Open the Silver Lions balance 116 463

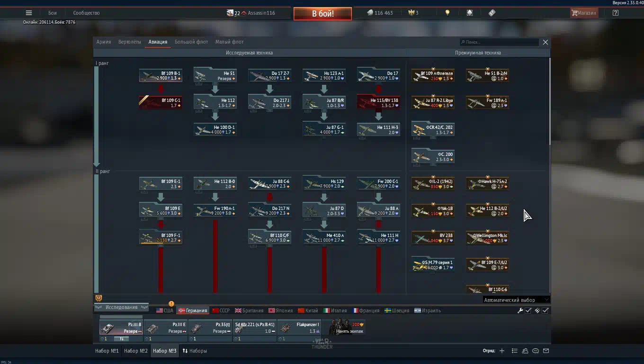(380, 13)
